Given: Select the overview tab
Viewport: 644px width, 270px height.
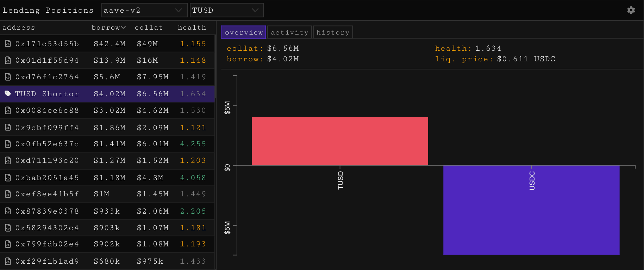Looking at the screenshot, I should pyautogui.click(x=244, y=32).
